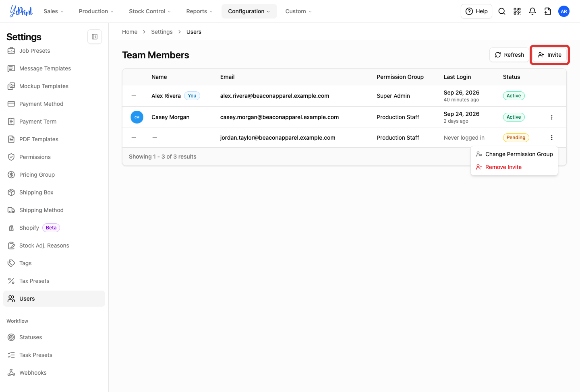Open Users settings in sidebar

[x=54, y=299]
